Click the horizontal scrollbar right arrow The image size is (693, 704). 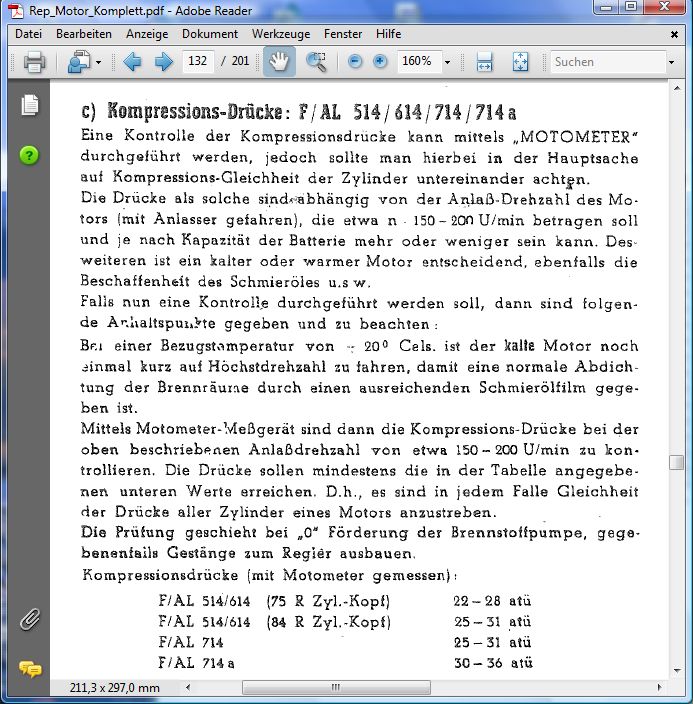(x=659, y=687)
